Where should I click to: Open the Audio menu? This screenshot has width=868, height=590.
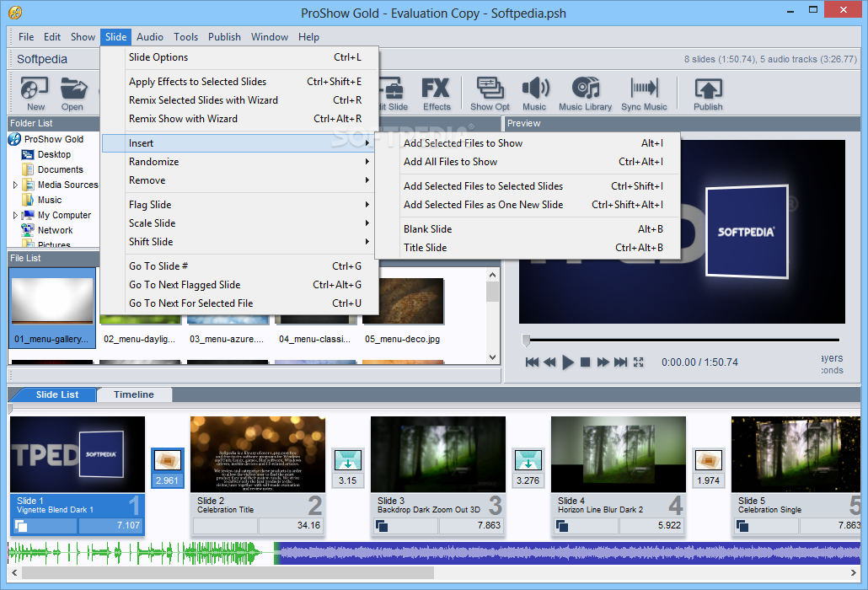pos(150,37)
